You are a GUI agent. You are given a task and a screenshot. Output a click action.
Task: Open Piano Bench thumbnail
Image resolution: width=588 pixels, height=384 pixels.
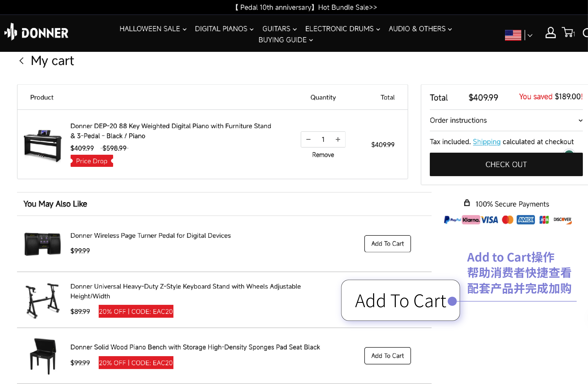coord(43,356)
